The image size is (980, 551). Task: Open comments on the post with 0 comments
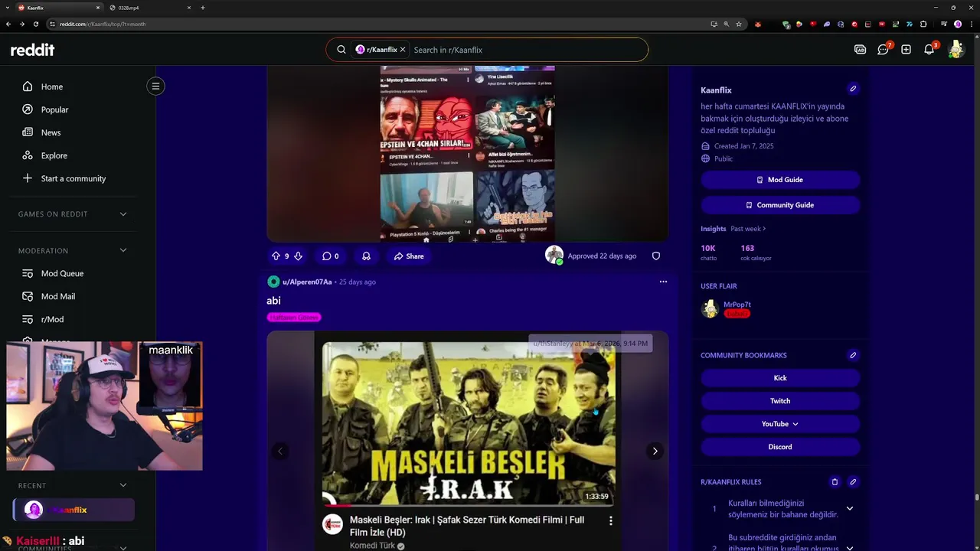tap(330, 256)
